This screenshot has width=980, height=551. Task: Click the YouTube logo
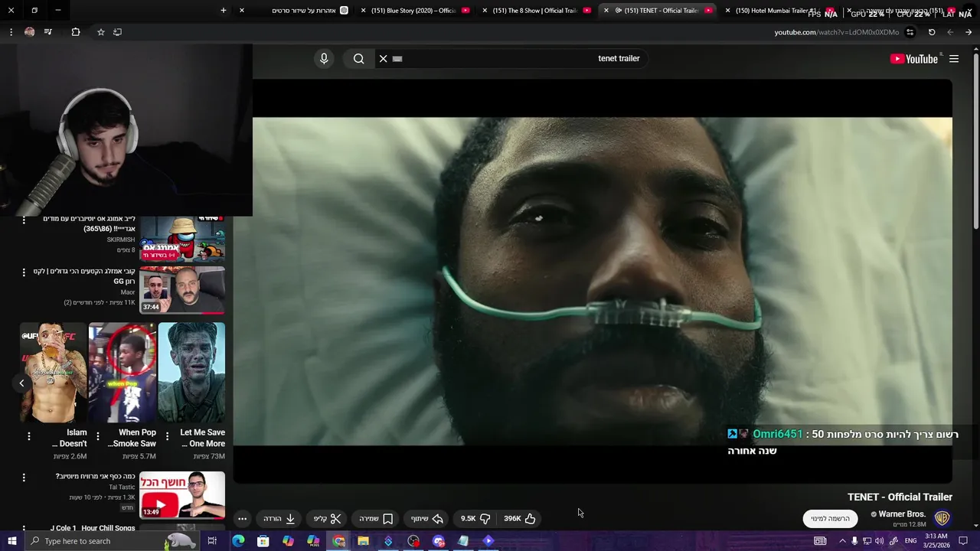point(914,59)
